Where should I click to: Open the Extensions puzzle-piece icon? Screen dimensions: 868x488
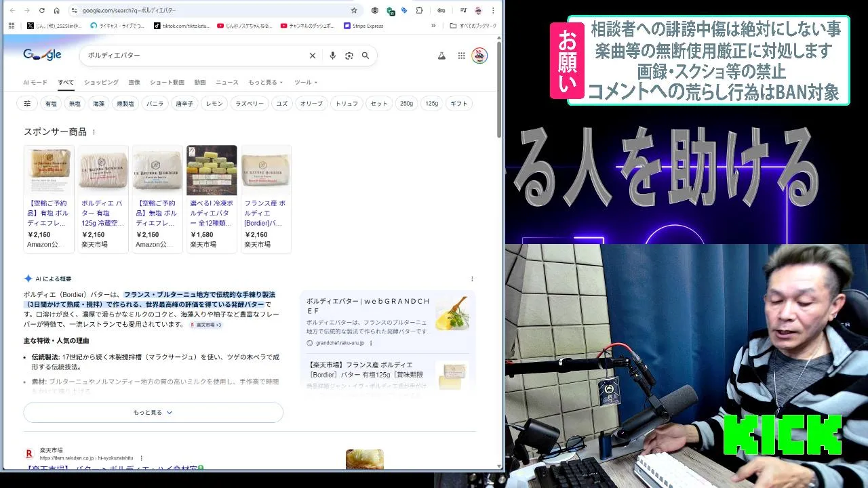click(x=419, y=10)
